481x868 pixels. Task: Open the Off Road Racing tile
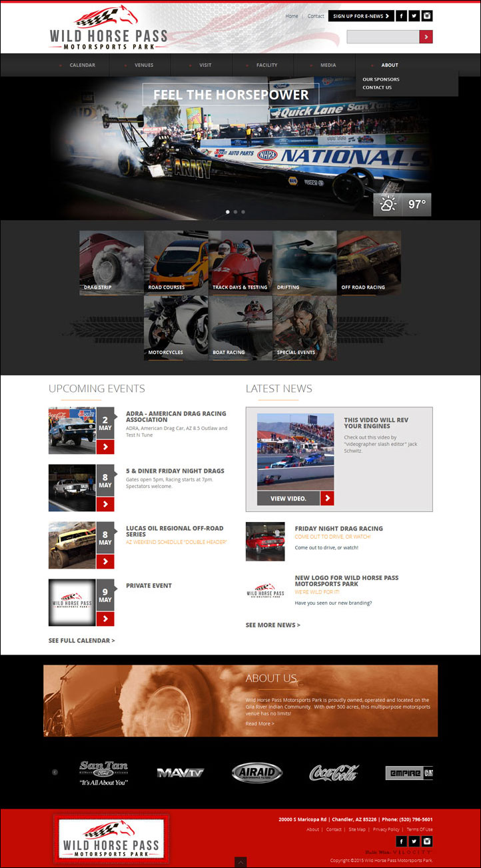[369, 263]
